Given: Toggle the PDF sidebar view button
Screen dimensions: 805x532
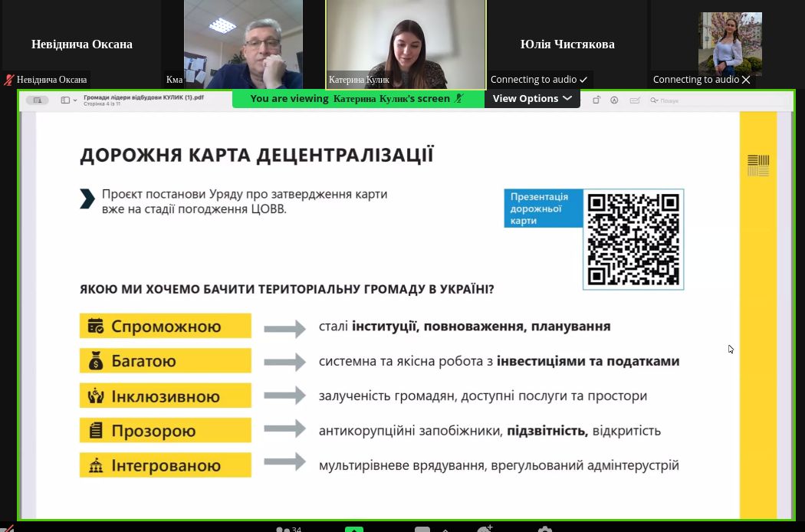Looking at the screenshot, I should point(65,100).
